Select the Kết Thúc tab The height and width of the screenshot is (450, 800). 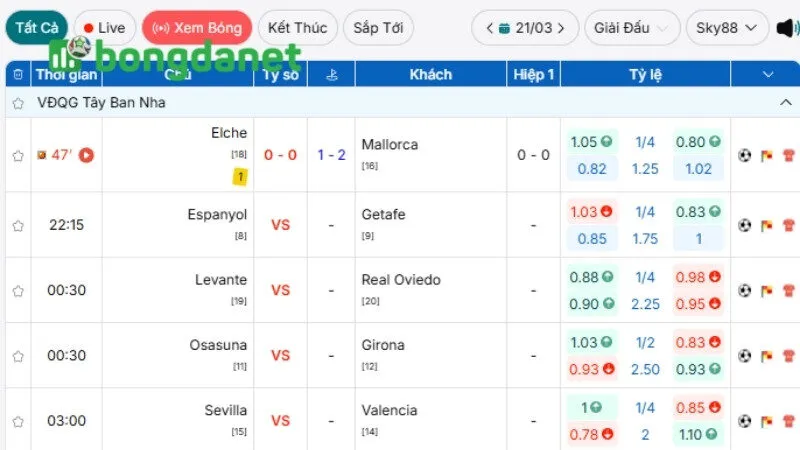pos(297,28)
